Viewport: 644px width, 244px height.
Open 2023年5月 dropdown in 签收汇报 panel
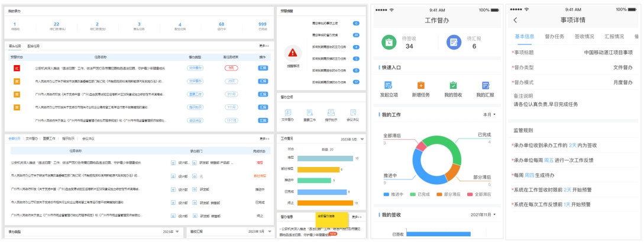(259, 232)
